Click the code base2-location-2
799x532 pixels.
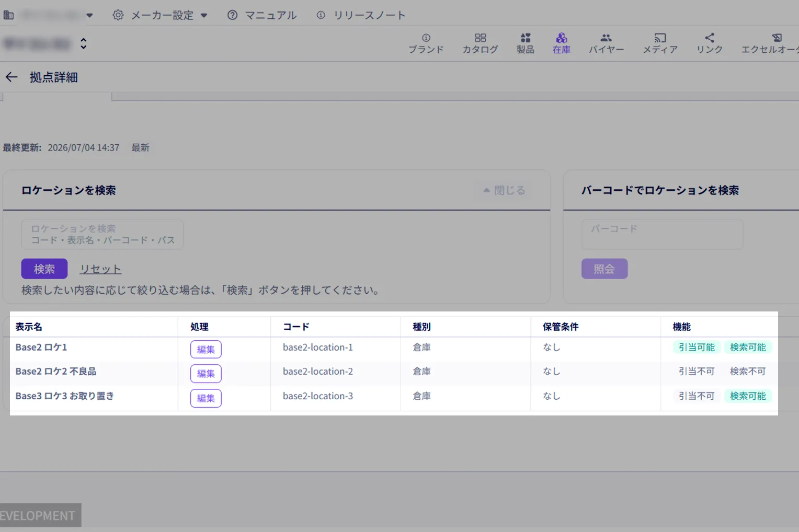point(318,372)
